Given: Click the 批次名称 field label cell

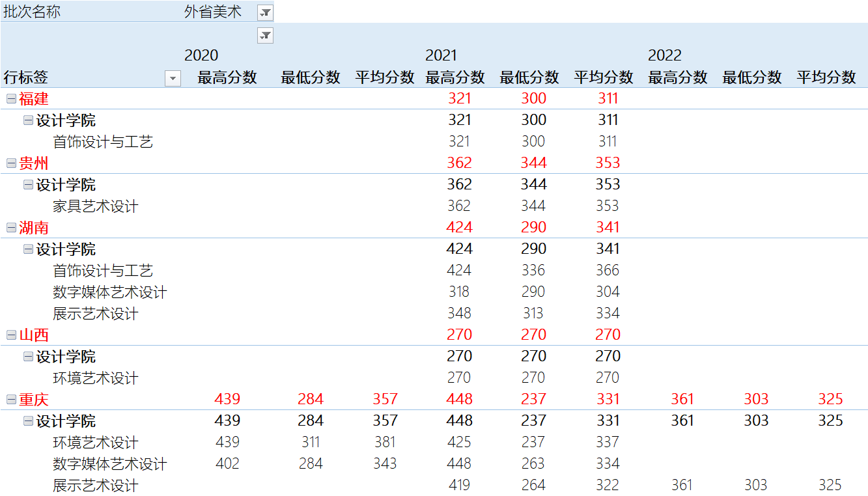Looking at the screenshot, I should (33, 12).
